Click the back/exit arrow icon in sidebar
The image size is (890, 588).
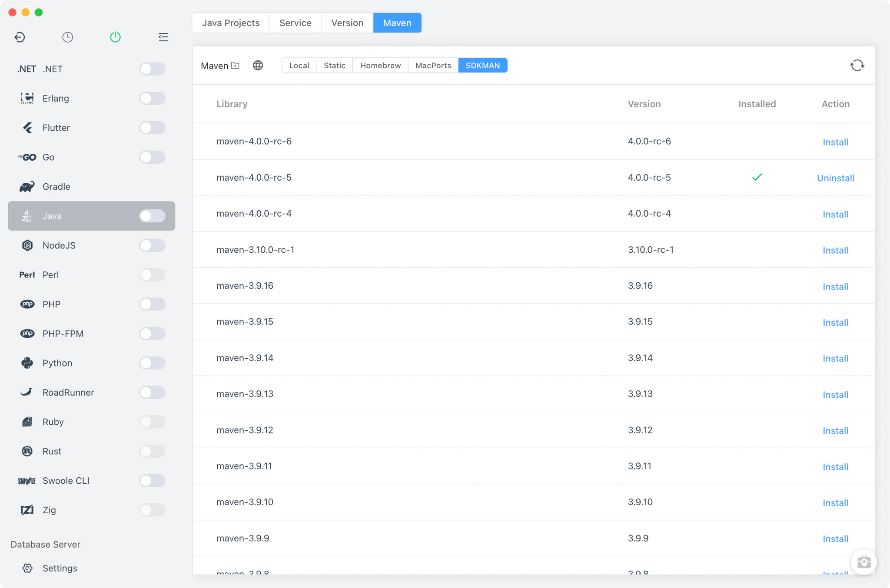click(20, 37)
